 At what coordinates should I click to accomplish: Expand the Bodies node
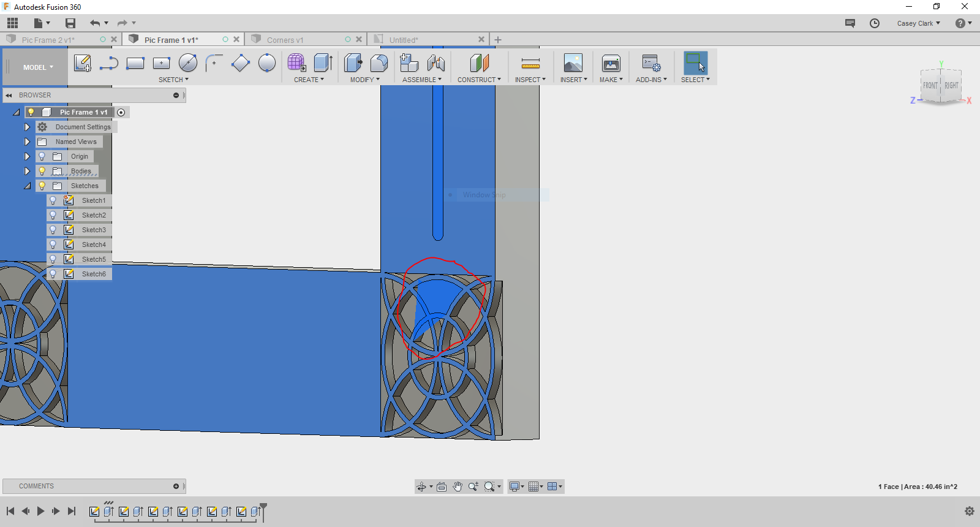27,171
